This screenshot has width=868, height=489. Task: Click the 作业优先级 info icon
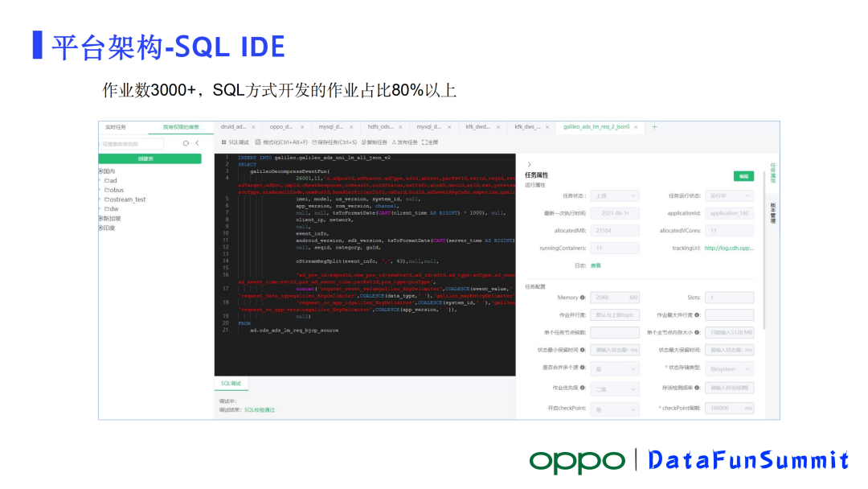click(x=583, y=388)
